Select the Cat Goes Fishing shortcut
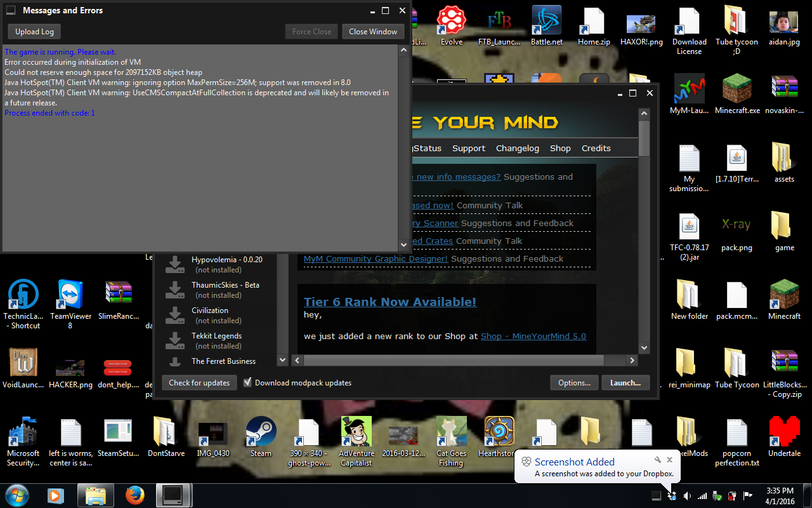812x508 pixels. click(451, 441)
